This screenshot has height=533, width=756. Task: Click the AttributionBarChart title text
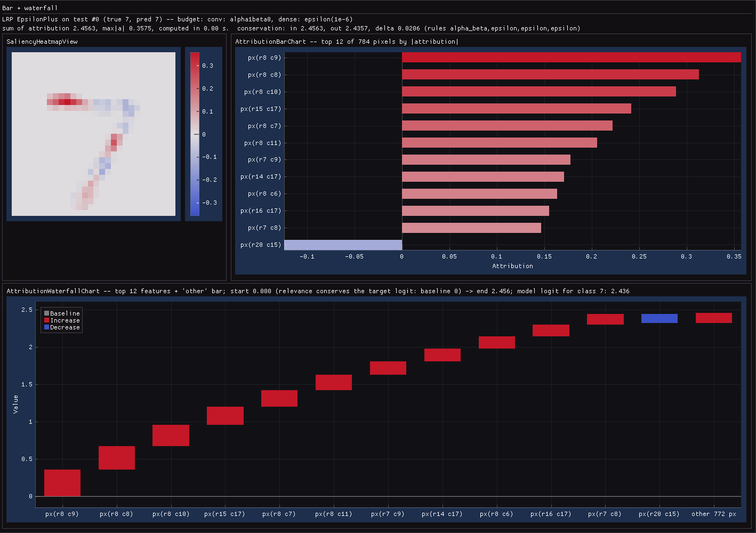[x=347, y=42]
